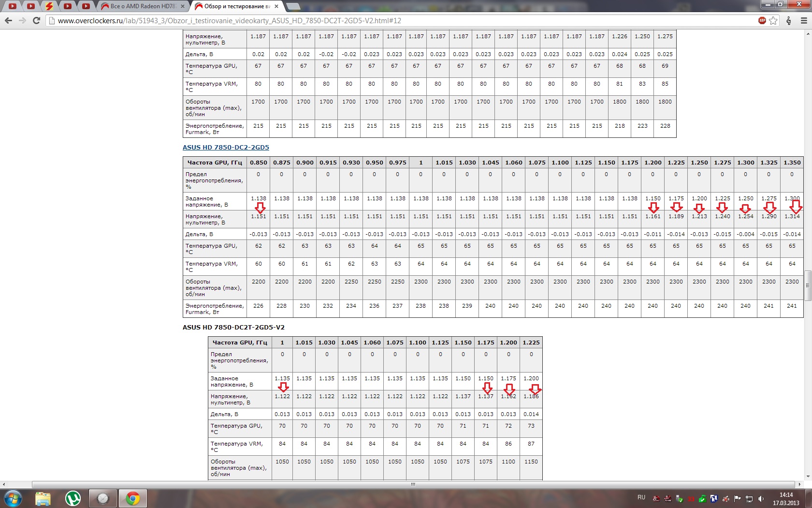
Task: Reload the overclockers.ru page
Action: click(x=36, y=20)
